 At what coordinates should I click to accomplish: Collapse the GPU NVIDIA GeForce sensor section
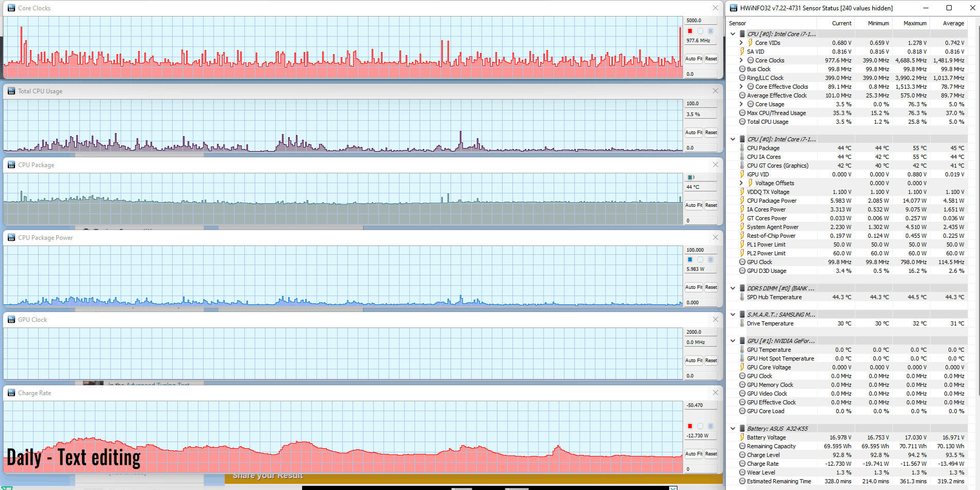coord(733,341)
